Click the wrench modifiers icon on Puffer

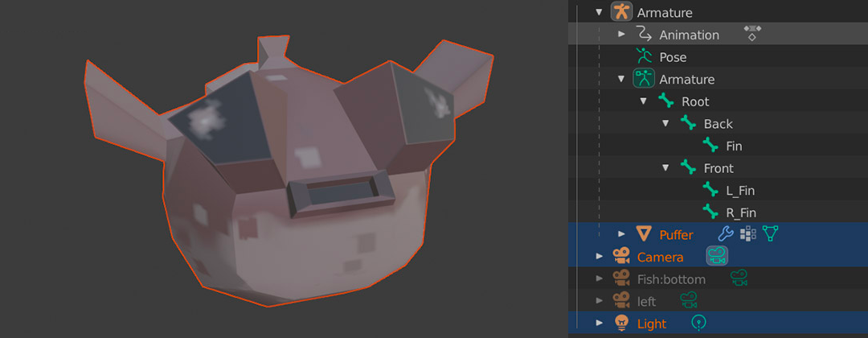[725, 234]
